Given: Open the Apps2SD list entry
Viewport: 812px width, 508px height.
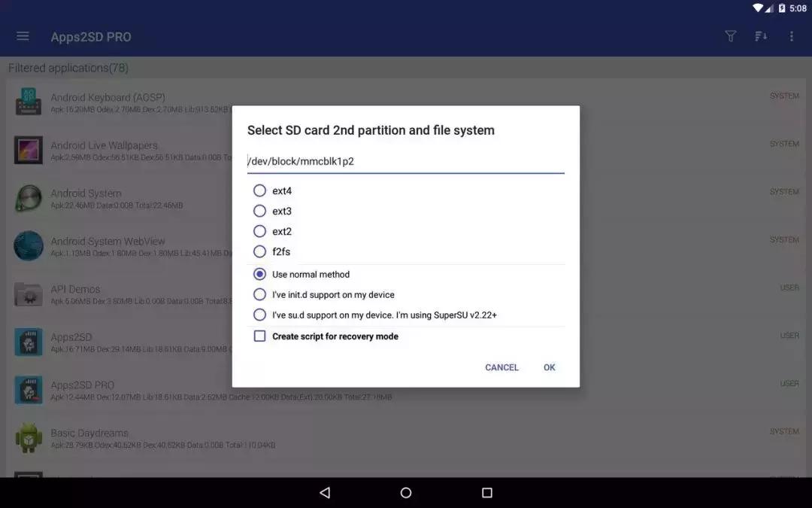Looking at the screenshot, I should click(406, 342).
